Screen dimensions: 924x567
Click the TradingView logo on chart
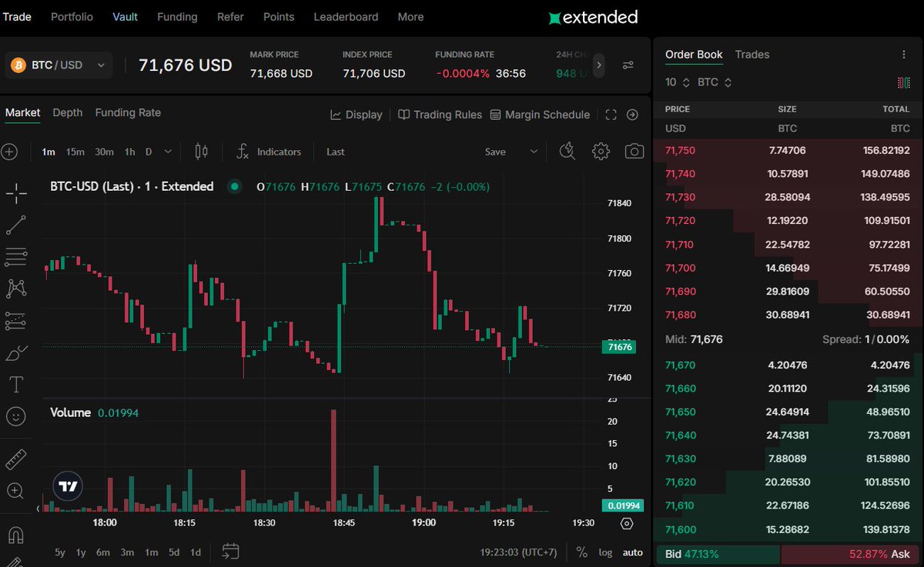coord(69,486)
